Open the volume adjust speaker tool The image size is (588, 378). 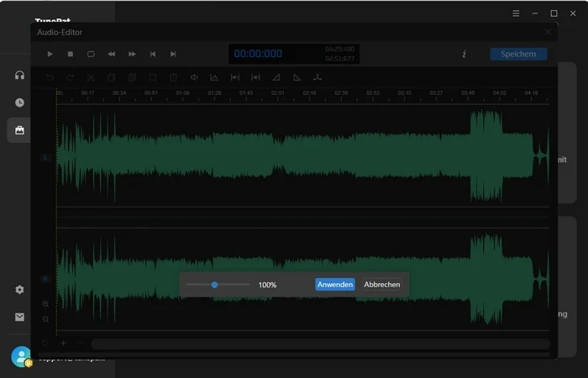point(194,77)
